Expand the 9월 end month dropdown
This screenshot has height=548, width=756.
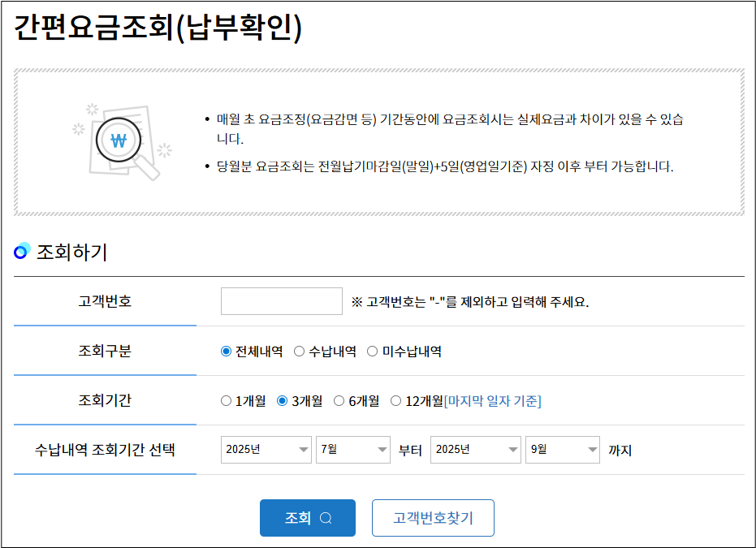[x=562, y=450]
